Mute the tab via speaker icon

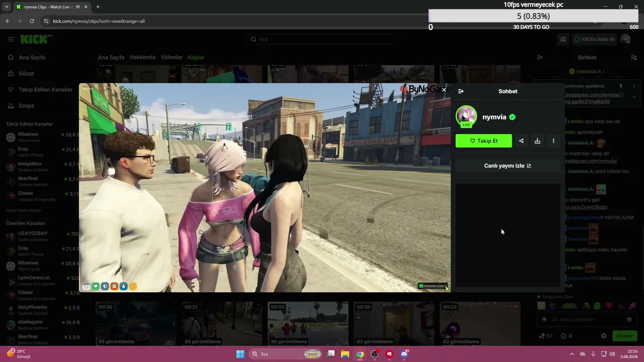pos(77,7)
